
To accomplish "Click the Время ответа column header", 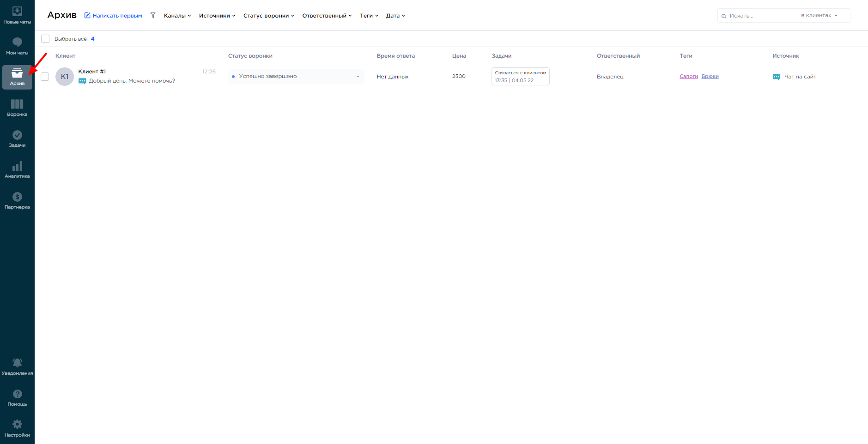I will 395,56.
